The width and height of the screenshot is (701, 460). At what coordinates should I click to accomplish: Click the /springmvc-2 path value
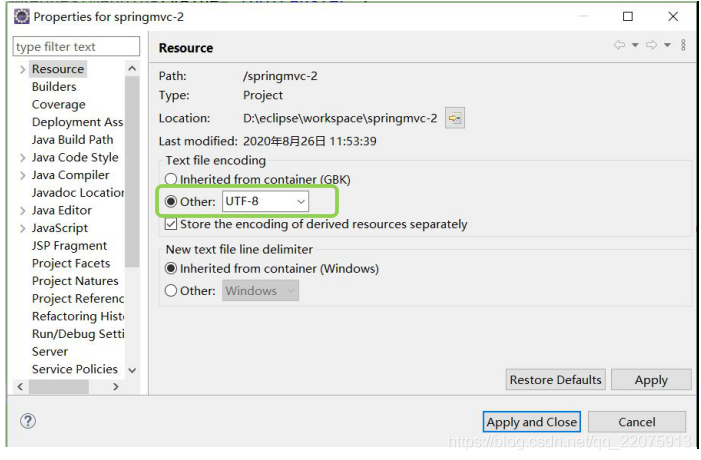(x=280, y=76)
